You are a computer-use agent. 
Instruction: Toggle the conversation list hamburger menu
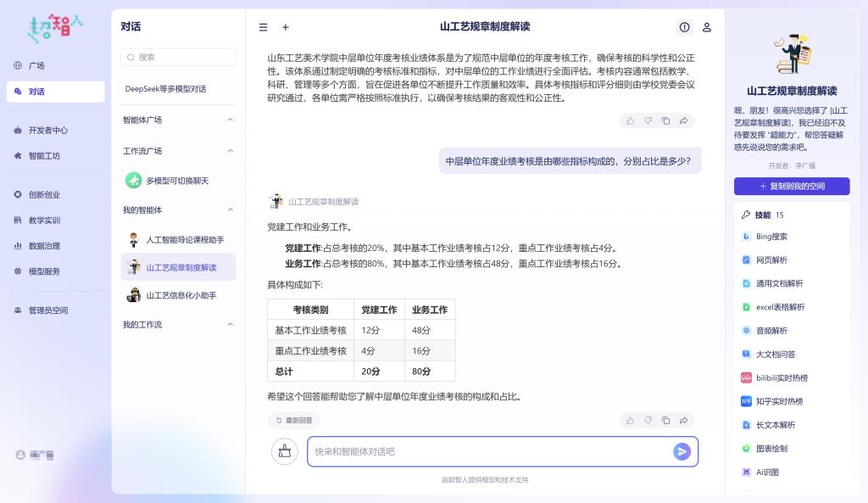click(x=264, y=27)
